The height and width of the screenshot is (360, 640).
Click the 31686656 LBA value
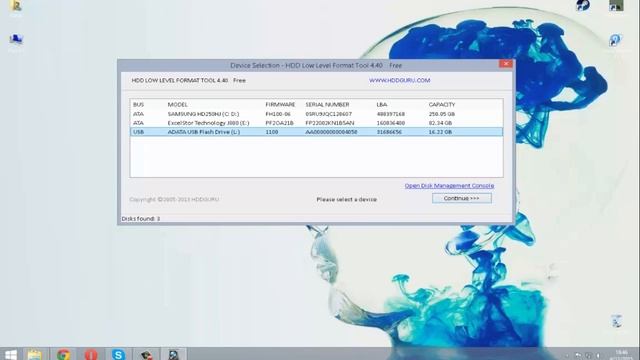[389, 132]
